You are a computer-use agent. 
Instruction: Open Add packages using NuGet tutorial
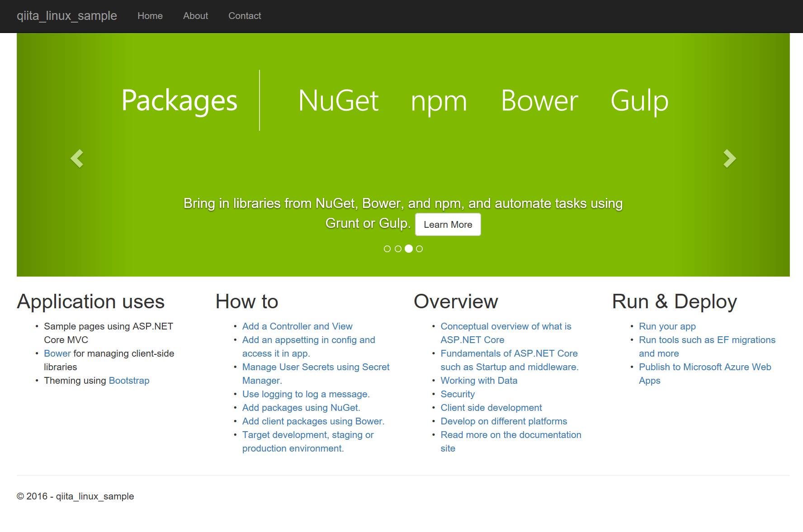301,408
